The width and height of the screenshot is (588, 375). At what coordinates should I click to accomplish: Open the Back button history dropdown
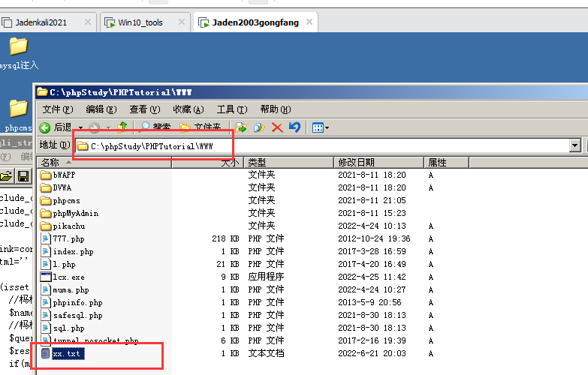(x=80, y=128)
